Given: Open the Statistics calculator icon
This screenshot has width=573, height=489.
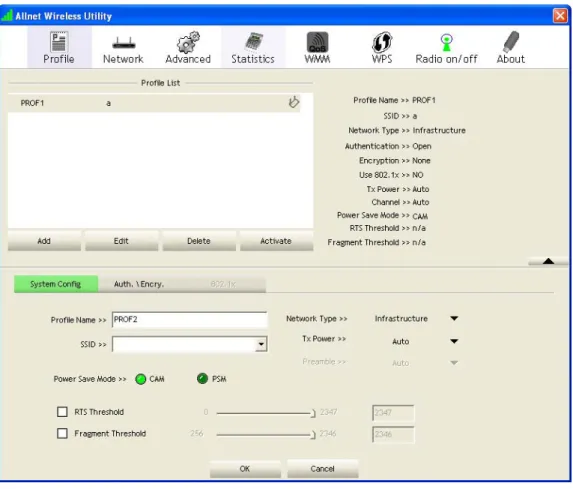Looking at the screenshot, I should click(254, 42).
